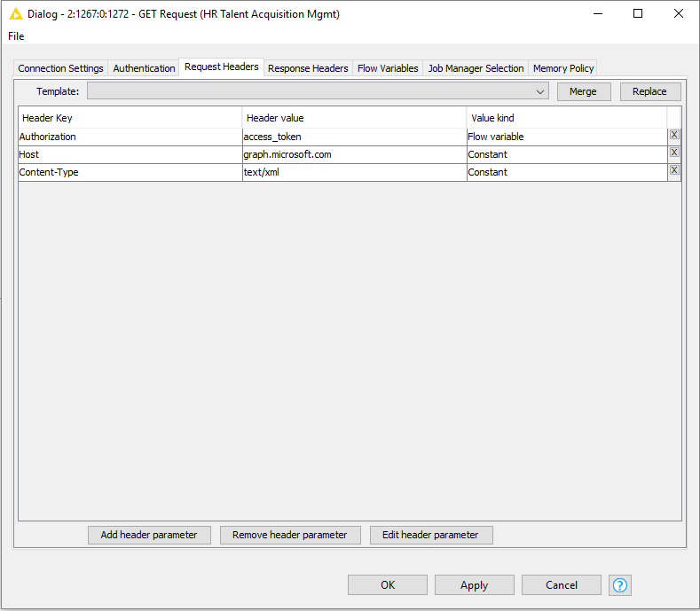The width and height of the screenshot is (700, 611).
Task: Click the Header Key column header
Action: pyautogui.click(x=130, y=118)
